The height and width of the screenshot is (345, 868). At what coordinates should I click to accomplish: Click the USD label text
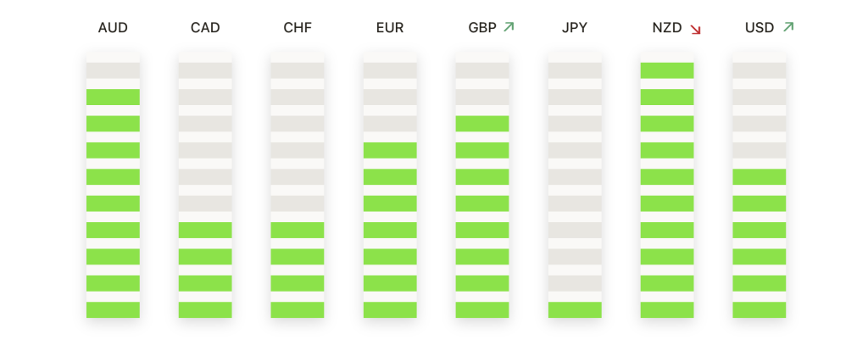[759, 28]
